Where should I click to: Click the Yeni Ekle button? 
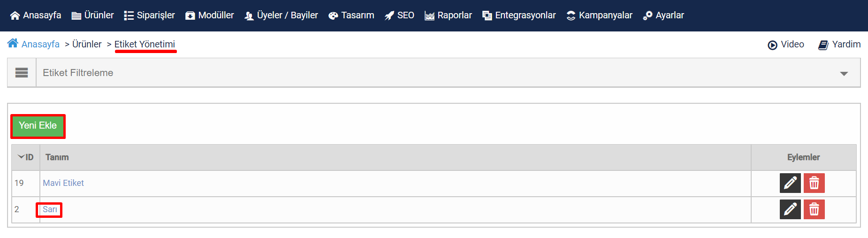coord(38,126)
